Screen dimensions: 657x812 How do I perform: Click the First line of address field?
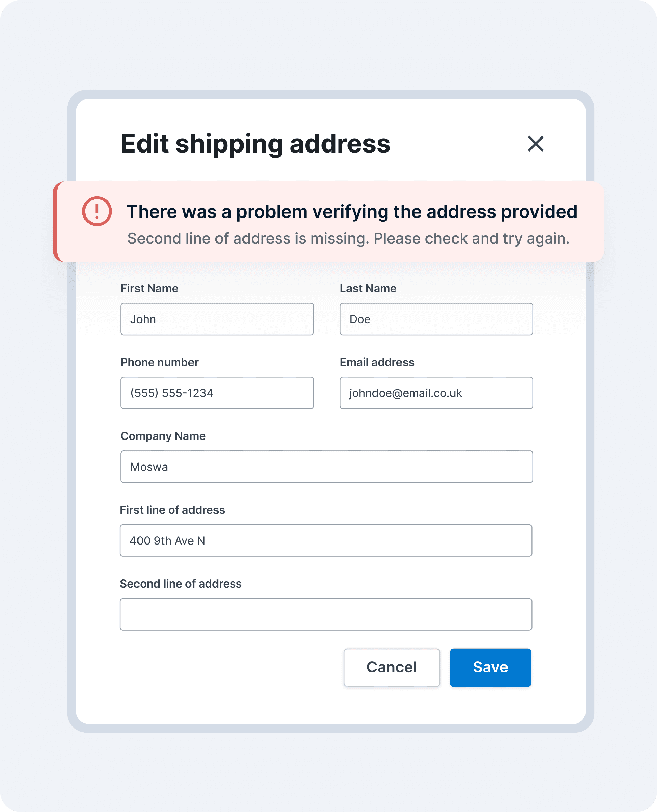point(326,540)
